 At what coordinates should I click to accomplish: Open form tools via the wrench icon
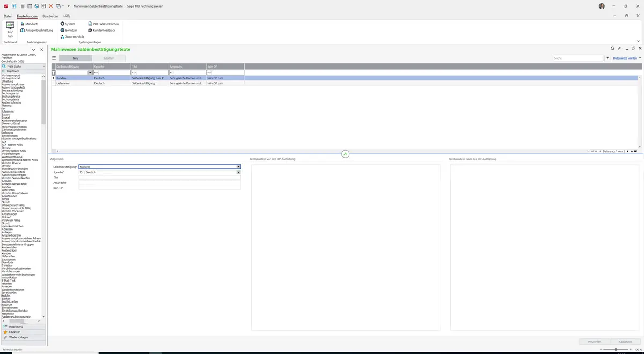(x=619, y=48)
